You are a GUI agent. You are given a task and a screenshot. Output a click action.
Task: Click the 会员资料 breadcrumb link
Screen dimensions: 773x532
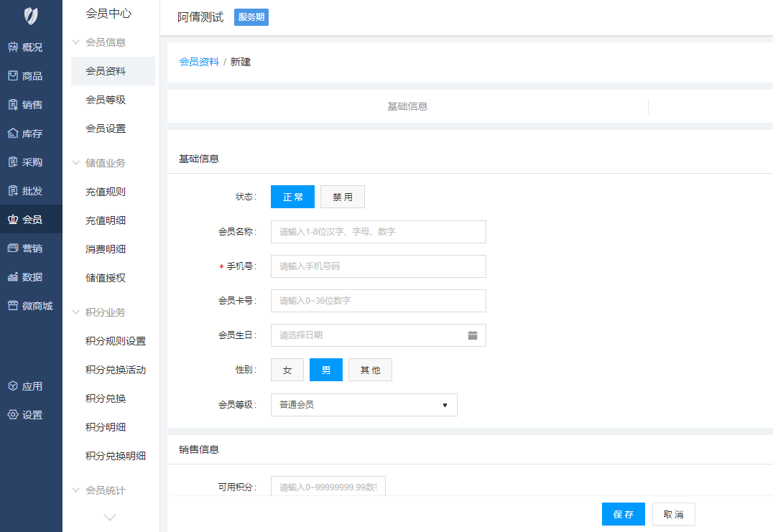pos(199,62)
